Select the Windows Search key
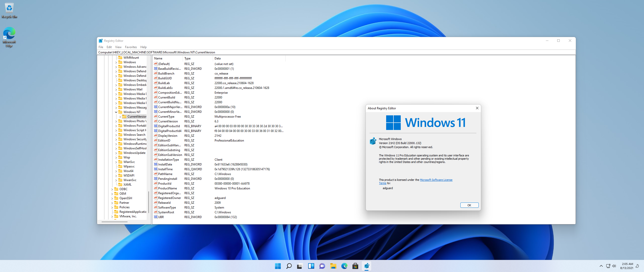 coord(134,135)
